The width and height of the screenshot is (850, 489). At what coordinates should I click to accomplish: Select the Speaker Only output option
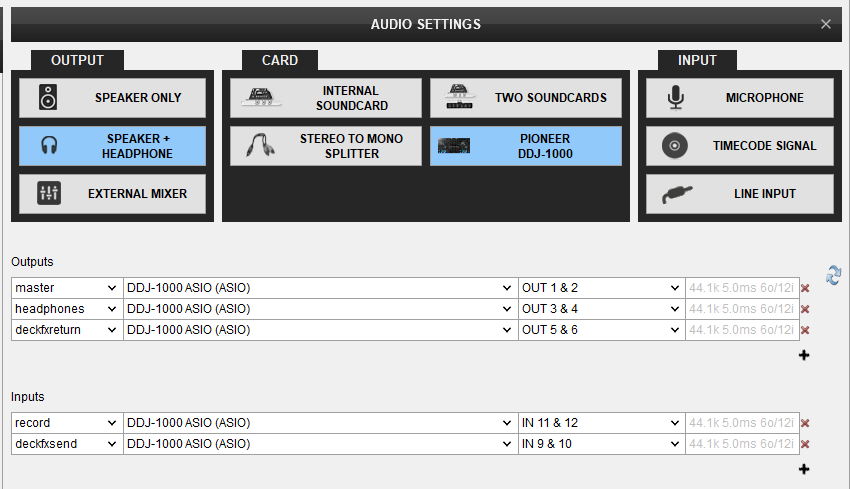pos(112,98)
